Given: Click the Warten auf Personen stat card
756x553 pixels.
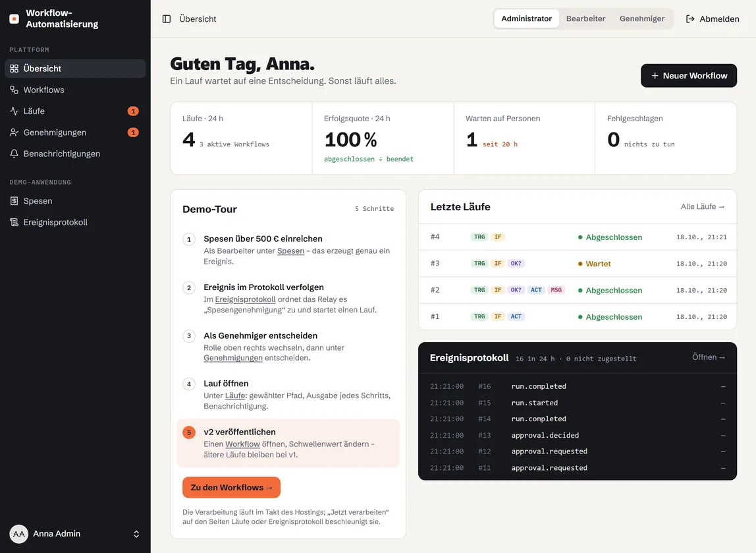Looking at the screenshot, I should coord(524,138).
